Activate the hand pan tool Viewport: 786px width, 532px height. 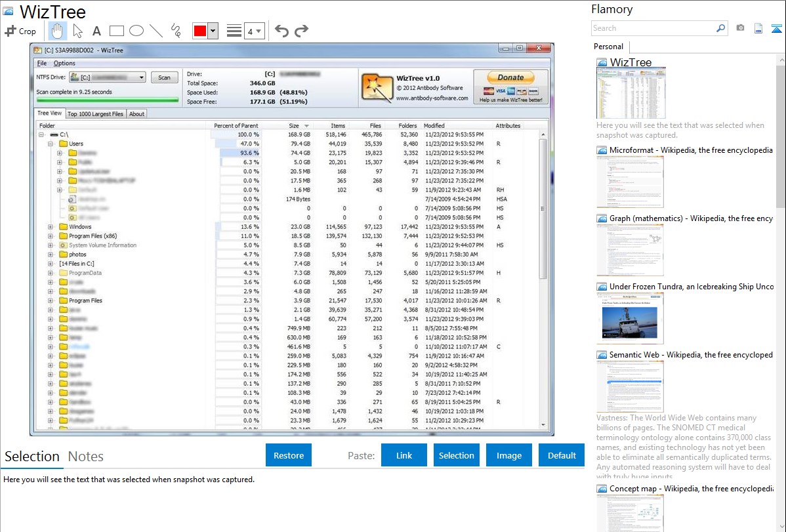pyautogui.click(x=57, y=31)
